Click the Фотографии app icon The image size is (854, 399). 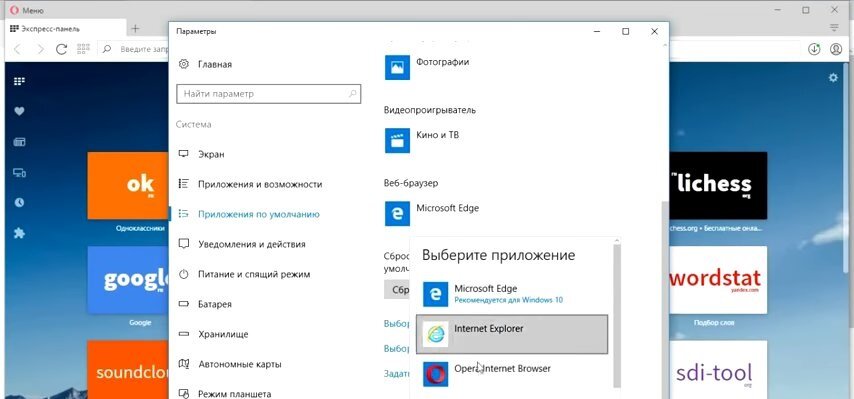pyautogui.click(x=397, y=67)
